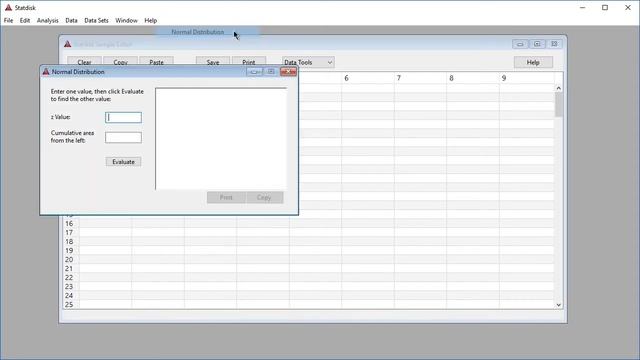This screenshot has height=360, width=640.
Task: Minimize the Sample Editor window
Action: [520, 44]
